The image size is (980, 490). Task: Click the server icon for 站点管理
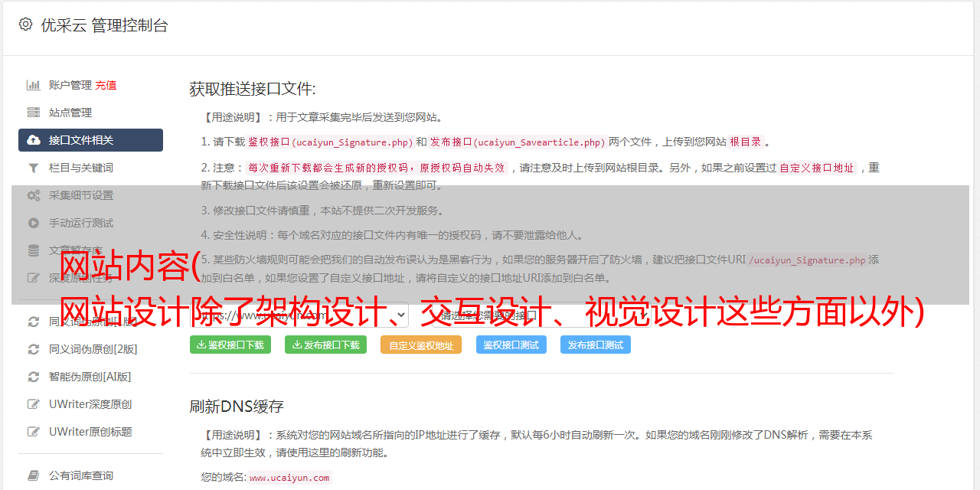click(x=34, y=113)
